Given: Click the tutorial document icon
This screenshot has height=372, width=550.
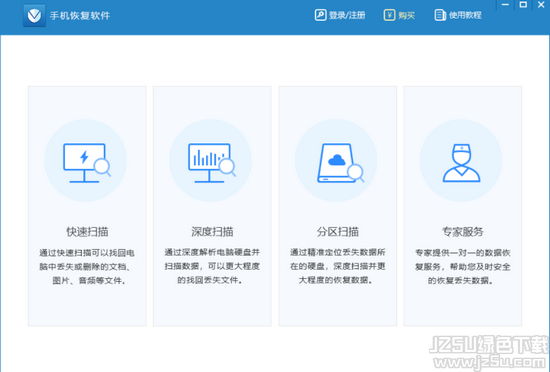Looking at the screenshot, I should click(x=440, y=15).
